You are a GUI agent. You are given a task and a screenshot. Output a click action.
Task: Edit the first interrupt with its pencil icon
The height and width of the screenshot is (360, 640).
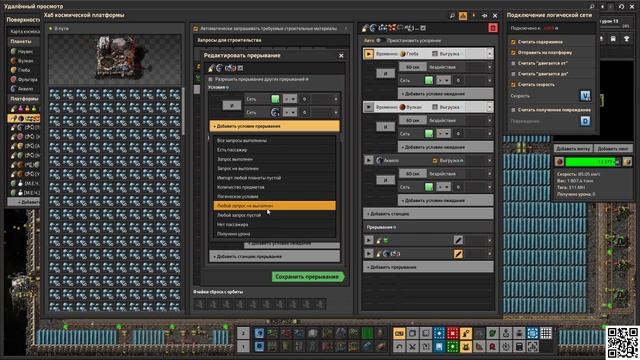pos(458,240)
